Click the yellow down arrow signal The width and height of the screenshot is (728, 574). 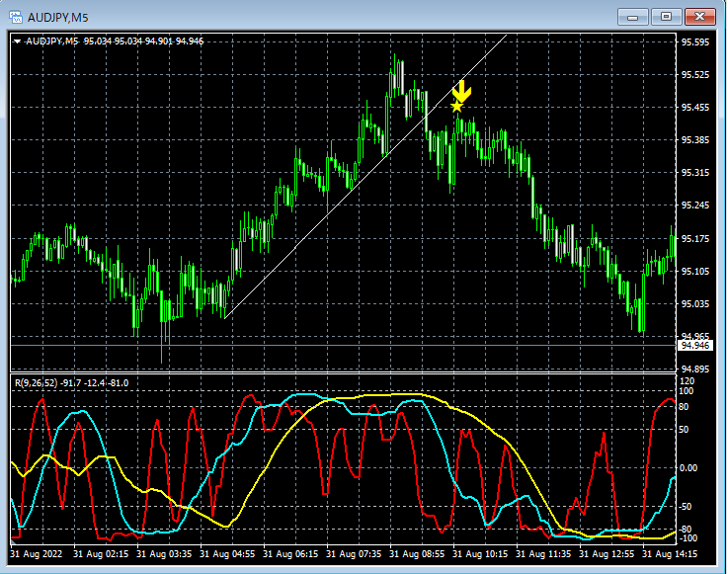(x=461, y=92)
